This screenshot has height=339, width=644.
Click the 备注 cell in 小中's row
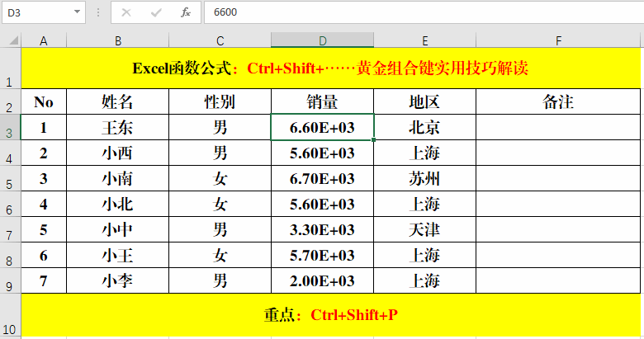(x=558, y=229)
